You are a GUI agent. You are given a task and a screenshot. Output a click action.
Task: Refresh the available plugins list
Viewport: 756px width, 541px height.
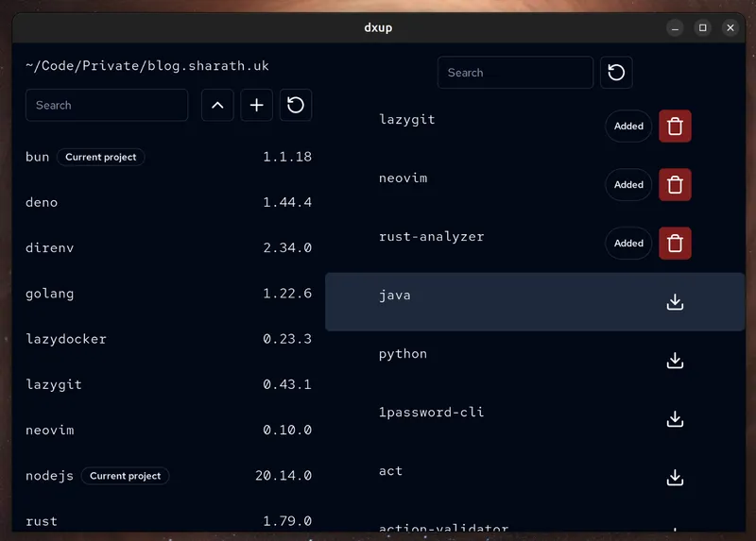(x=616, y=73)
